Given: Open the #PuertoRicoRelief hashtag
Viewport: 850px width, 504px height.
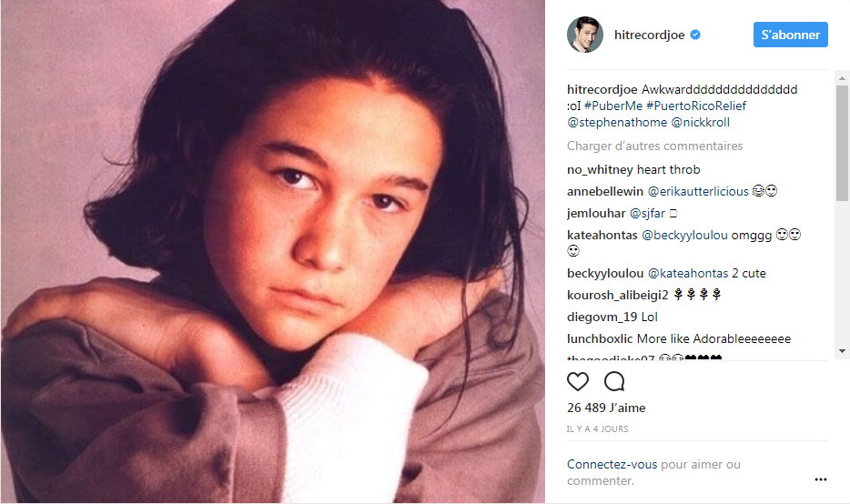Looking at the screenshot, I should click(x=696, y=106).
